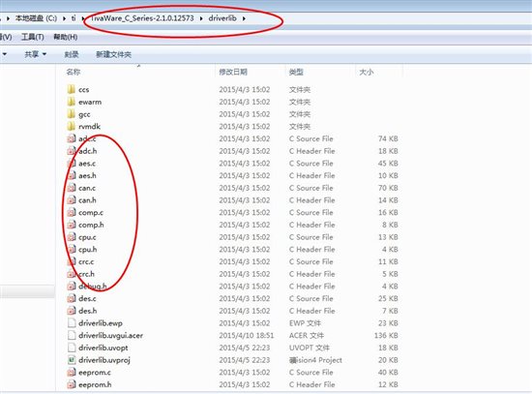Click the des.h header file icon
Viewport: 532px width, 394px height.
click(x=72, y=311)
